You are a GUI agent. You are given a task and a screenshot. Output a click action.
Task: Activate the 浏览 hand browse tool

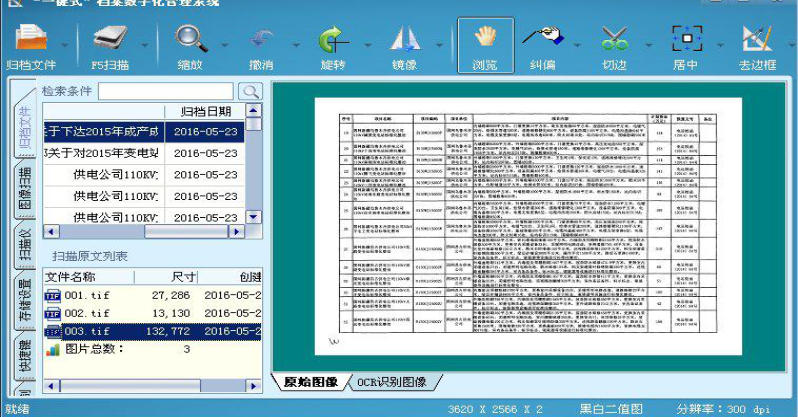click(x=485, y=40)
